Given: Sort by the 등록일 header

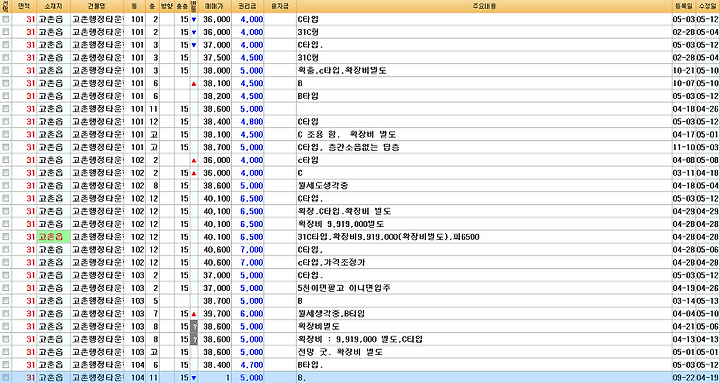Looking at the screenshot, I should click(683, 6).
